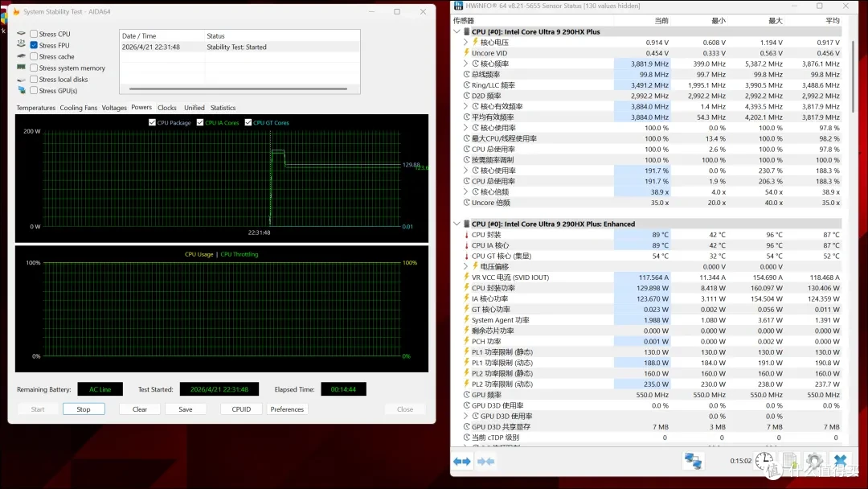
Task: Click CPU chip icon for Enhanced group
Action: pos(467,224)
